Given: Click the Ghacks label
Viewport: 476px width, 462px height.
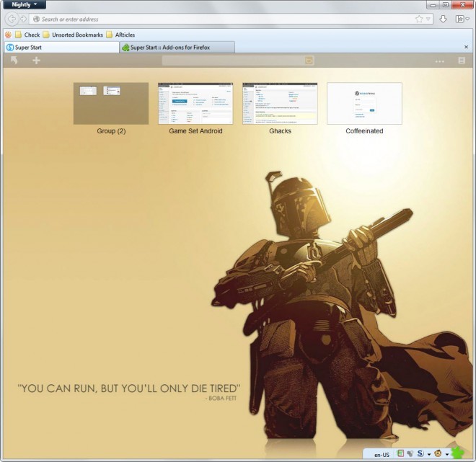Looking at the screenshot, I should click(x=280, y=131).
